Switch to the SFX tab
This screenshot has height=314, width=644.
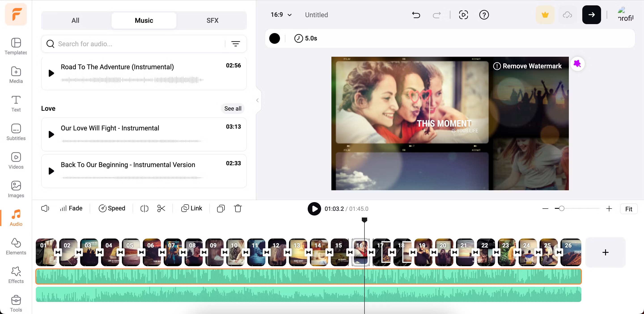tap(212, 20)
